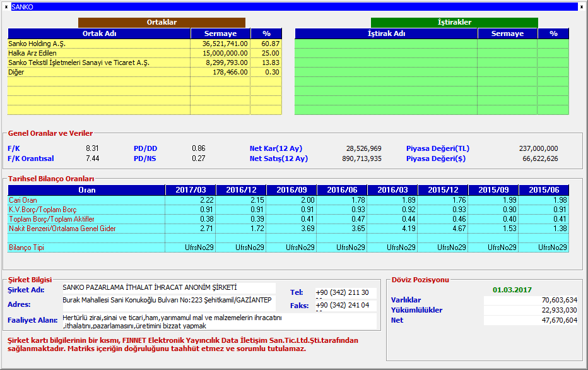Select the Halka Arz Edilen row
Screen dimensions: 588x370
tap(144, 53)
